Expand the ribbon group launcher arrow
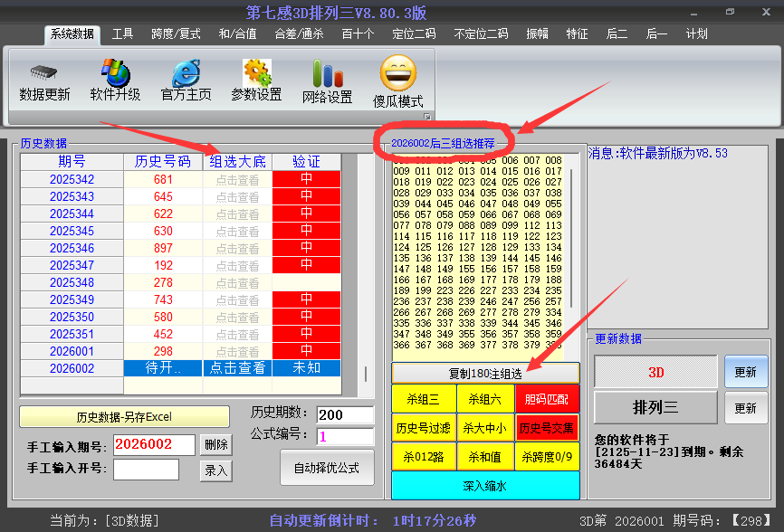784x532 pixels. (x=427, y=117)
